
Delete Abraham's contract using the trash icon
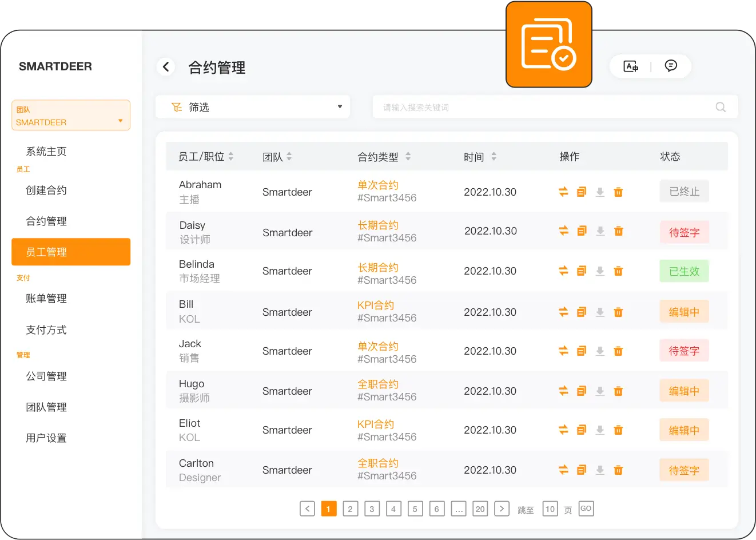tap(618, 192)
